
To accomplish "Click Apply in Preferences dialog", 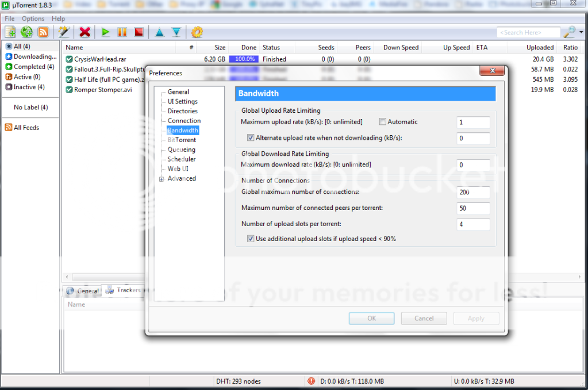I will click(476, 318).
